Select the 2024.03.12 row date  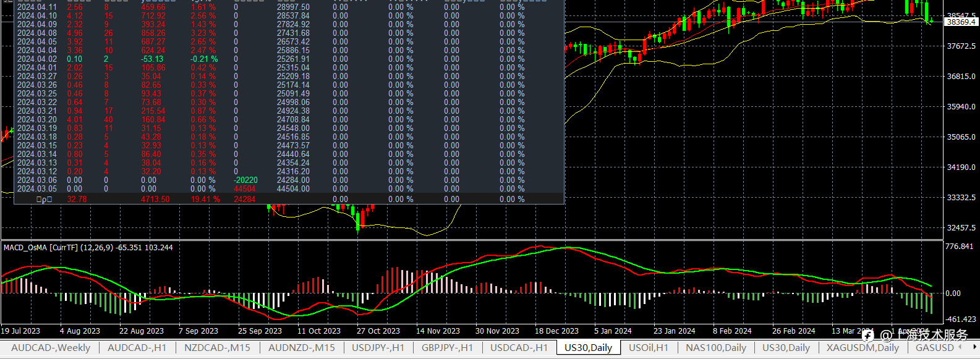coord(36,172)
